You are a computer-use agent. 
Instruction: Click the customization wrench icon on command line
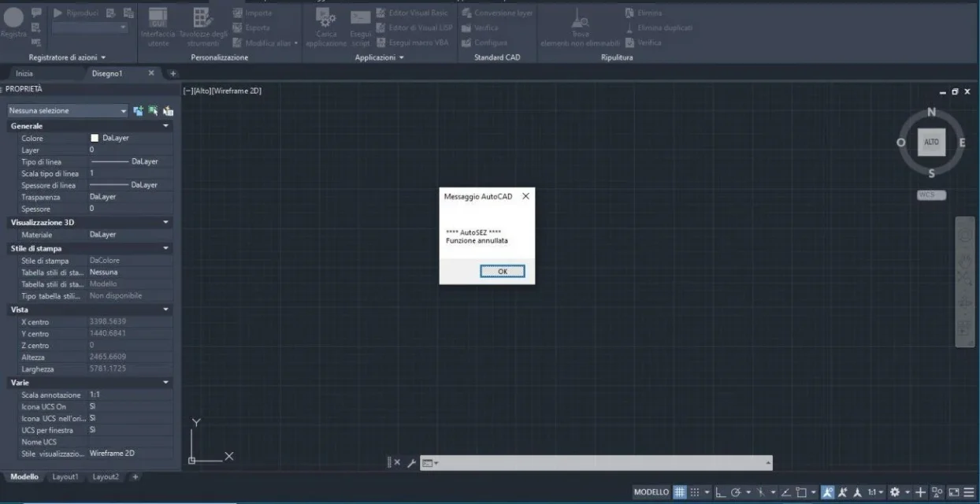[x=412, y=463]
